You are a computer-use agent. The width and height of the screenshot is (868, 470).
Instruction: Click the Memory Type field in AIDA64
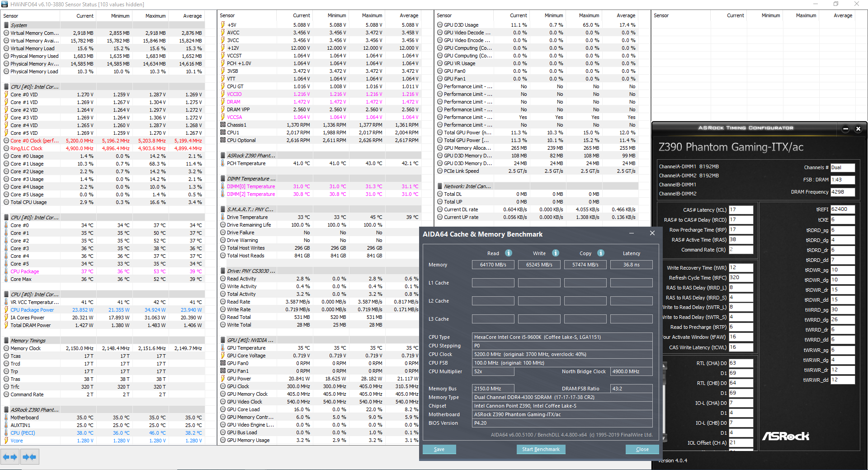[562, 397]
